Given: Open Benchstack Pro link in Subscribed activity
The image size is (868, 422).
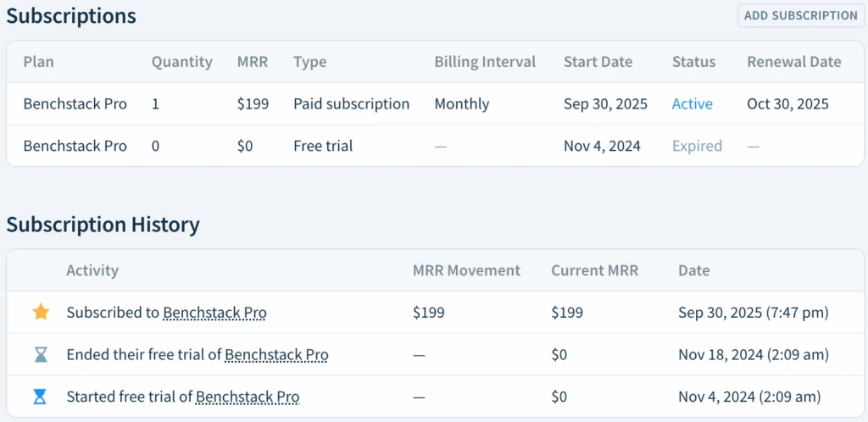Looking at the screenshot, I should 214,313.
